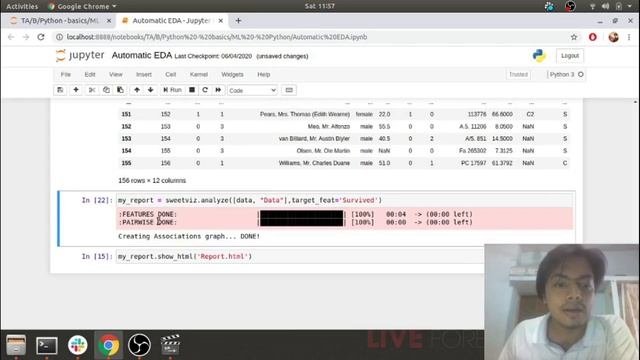Image resolution: width=640 pixels, height=360 pixels.
Task: Open the Edit menu
Action: point(90,74)
